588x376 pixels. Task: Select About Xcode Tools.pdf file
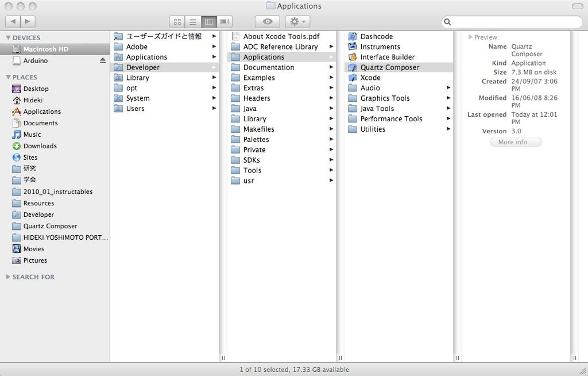tap(282, 36)
